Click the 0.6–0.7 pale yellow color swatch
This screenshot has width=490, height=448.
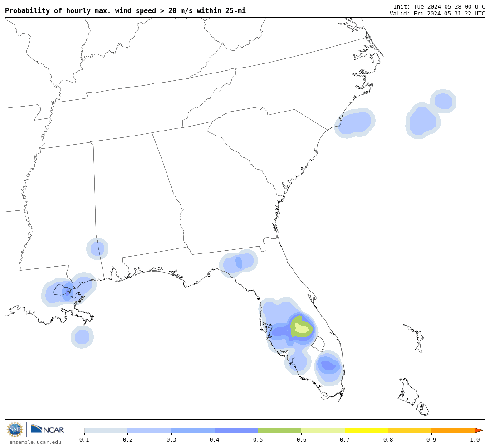coord(323,430)
